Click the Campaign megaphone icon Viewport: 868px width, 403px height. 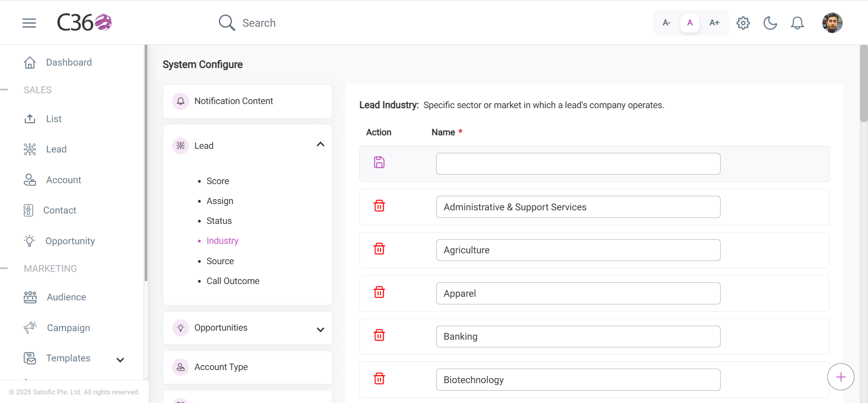30,327
